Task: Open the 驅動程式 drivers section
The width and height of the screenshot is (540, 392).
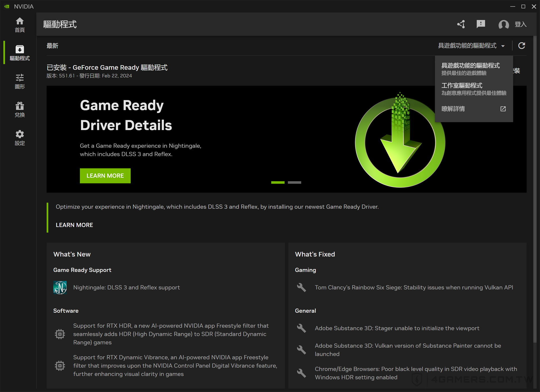Action: pyautogui.click(x=20, y=53)
